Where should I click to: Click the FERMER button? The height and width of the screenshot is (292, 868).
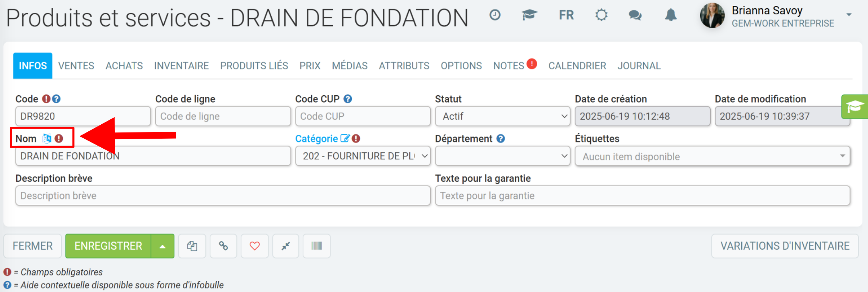point(33,246)
